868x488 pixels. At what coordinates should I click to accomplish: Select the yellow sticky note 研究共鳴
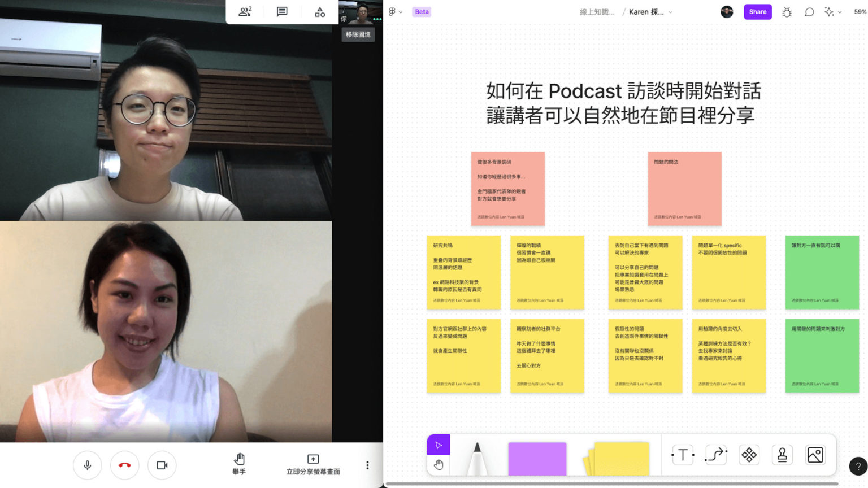click(x=463, y=272)
